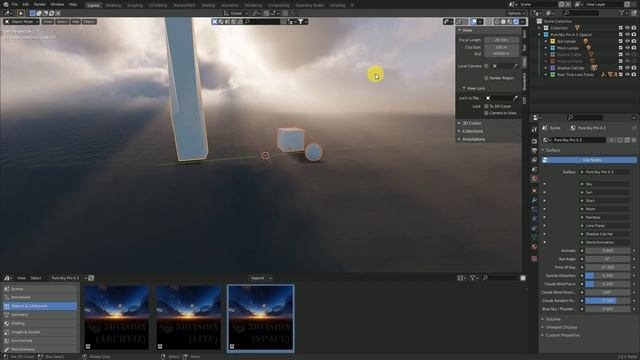The width and height of the screenshot is (640, 360).
Task: Click the Use Nodes button
Action: point(591,160)
